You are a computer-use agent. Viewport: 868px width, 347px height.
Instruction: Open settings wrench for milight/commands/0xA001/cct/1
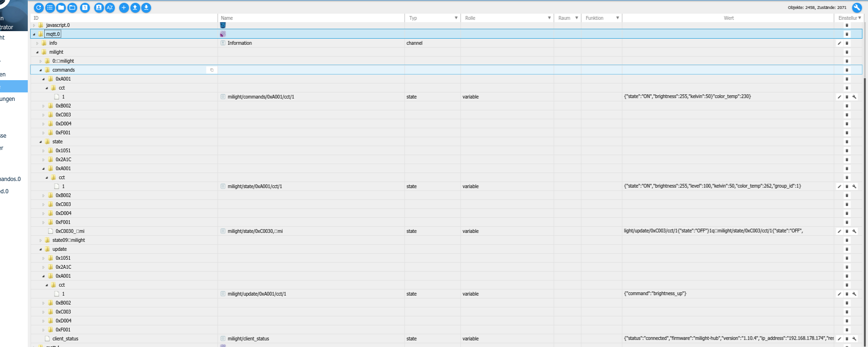(854, 97)
